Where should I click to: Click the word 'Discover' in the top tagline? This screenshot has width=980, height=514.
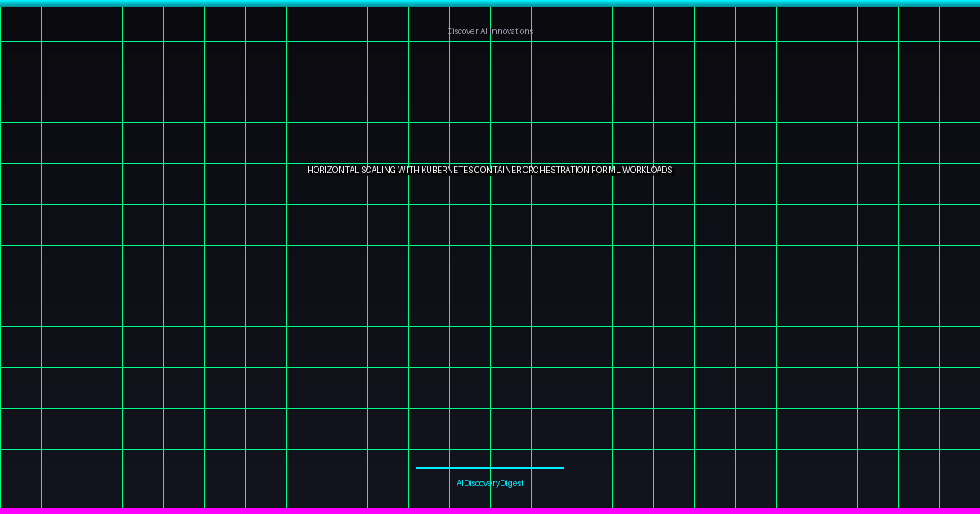(x=462, y=31)
